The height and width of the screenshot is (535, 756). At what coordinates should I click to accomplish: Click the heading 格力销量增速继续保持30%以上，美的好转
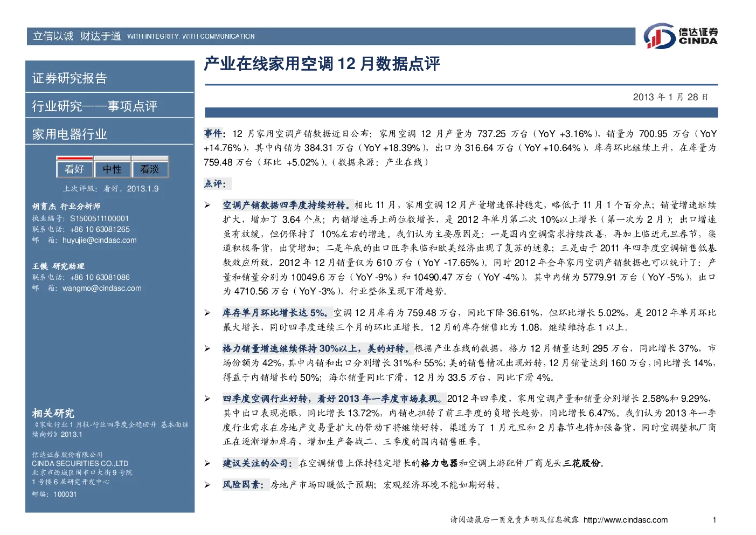317,348
